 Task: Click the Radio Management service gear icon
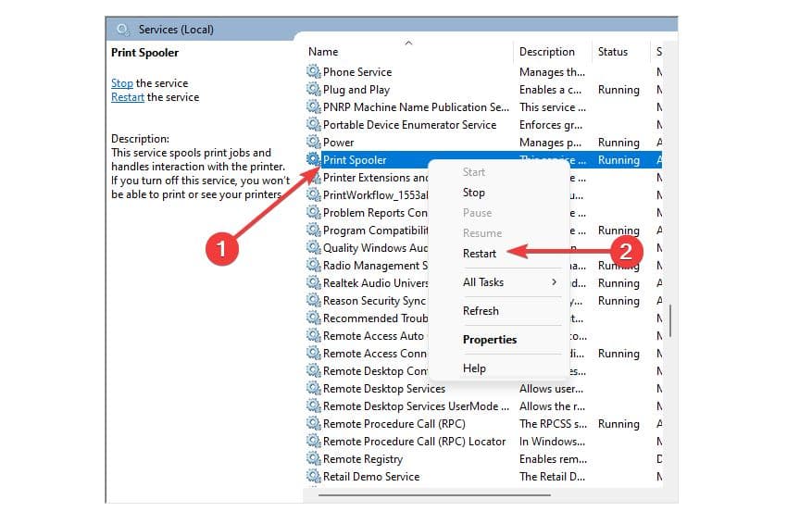click(313, 265)
